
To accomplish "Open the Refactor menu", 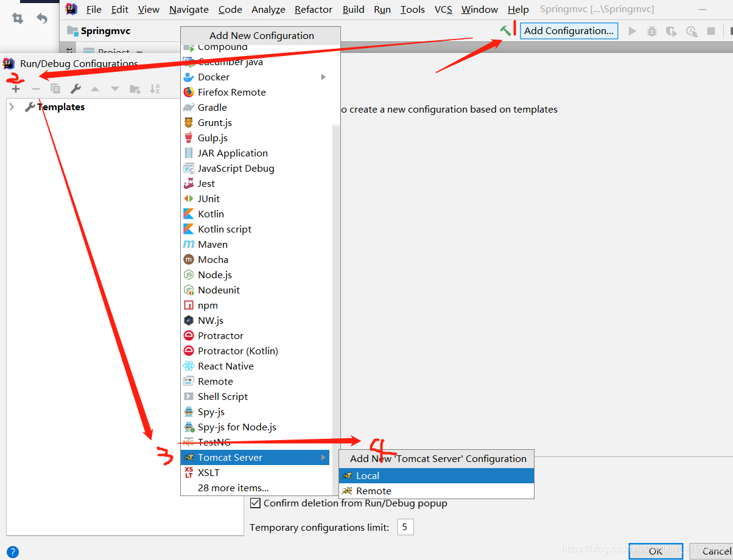I will (314, 9).
